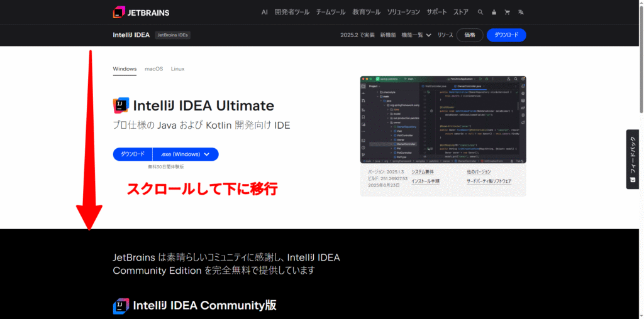Select the macOS tab
Image resolution: width=644 pixels, height=319 pixels.
(153, 69)
